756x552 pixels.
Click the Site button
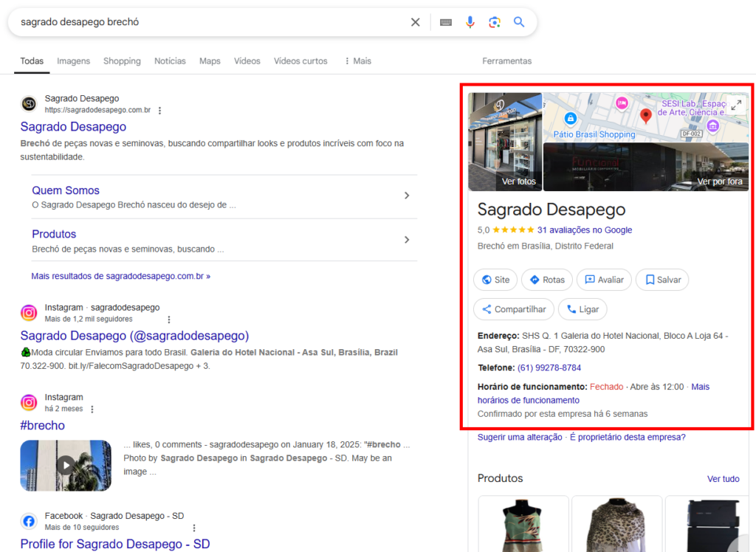point(495,280)
